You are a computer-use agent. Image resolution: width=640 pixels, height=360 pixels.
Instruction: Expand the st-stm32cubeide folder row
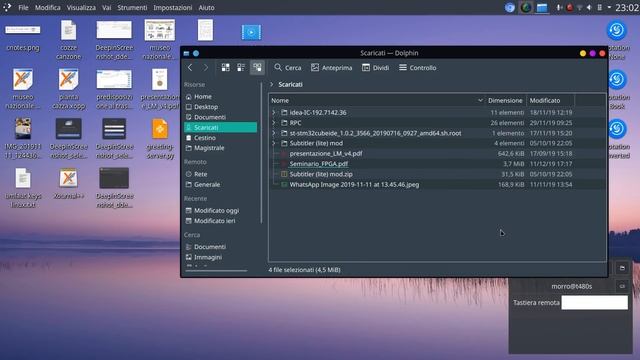coord(274,133)
